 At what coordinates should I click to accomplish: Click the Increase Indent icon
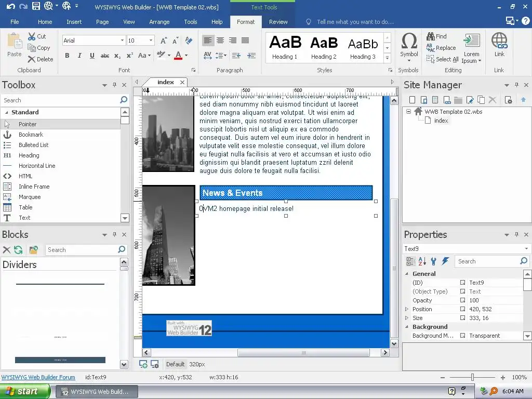click(x=251, y=55)
